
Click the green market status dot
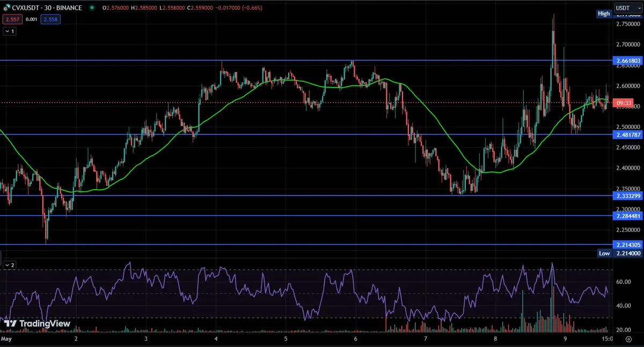point(92,8)
